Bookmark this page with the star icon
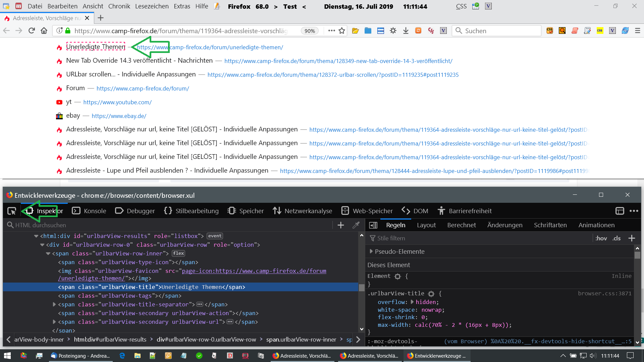 [x=342, y=31]
